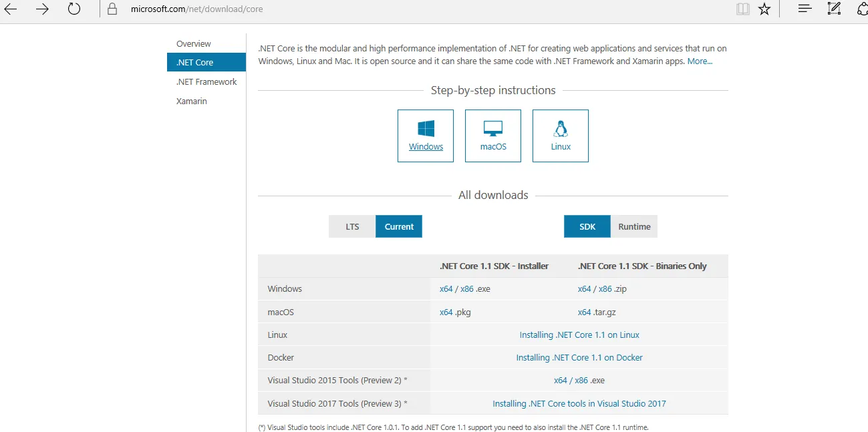Click the Linux row label in table
The width and height of the screenshot is (868, 432).
[277, 335]
